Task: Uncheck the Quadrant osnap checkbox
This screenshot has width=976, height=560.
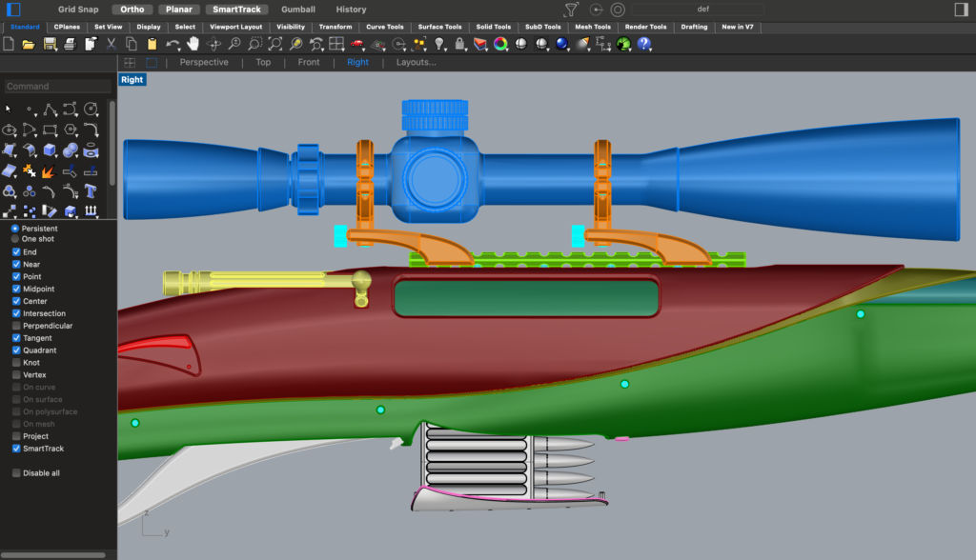Action: click(16, 350)
